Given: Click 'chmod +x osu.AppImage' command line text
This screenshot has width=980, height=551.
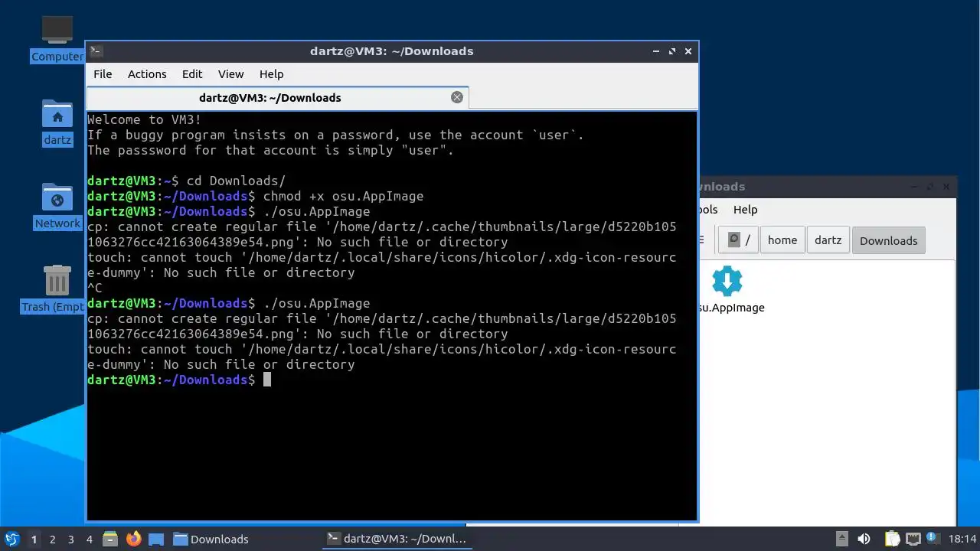Looking at the screenshot, I should [x=343, y=196].
